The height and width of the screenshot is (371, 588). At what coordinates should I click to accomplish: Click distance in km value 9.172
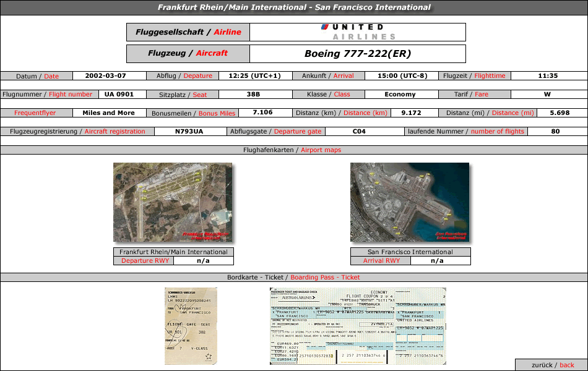tap(412, 113)
